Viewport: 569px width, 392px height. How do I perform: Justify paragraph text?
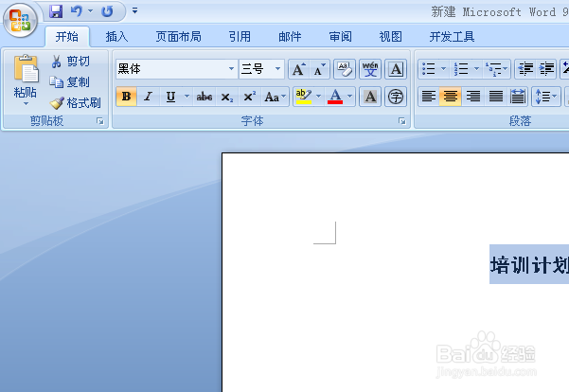[495, 97]
